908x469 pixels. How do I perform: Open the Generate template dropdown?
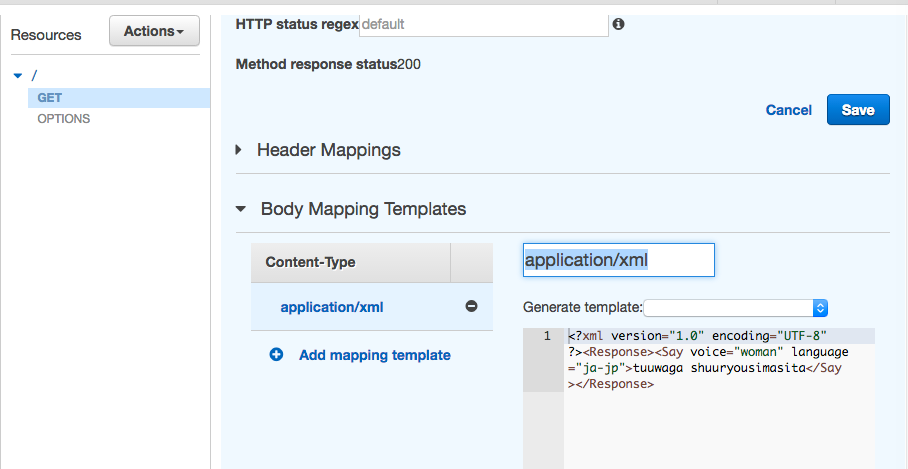coord(735,307)
